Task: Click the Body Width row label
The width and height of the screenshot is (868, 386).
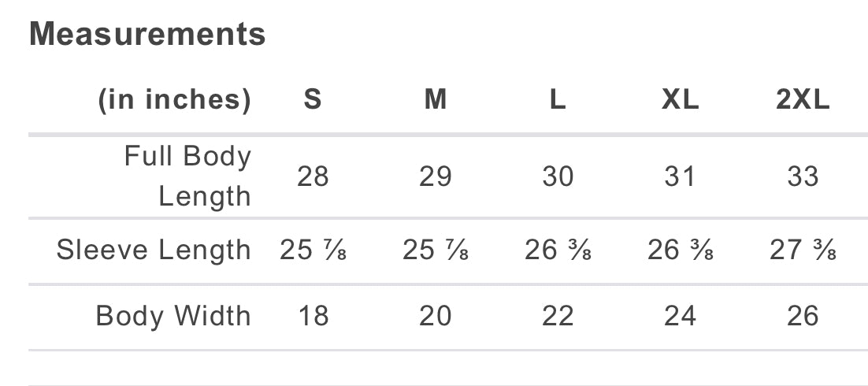Action: 173,316
